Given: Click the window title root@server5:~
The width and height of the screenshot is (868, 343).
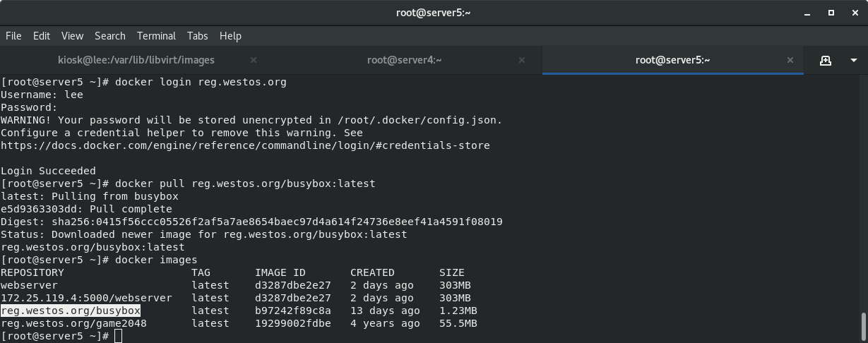Looking at the screenshot, I should (434, 13).
